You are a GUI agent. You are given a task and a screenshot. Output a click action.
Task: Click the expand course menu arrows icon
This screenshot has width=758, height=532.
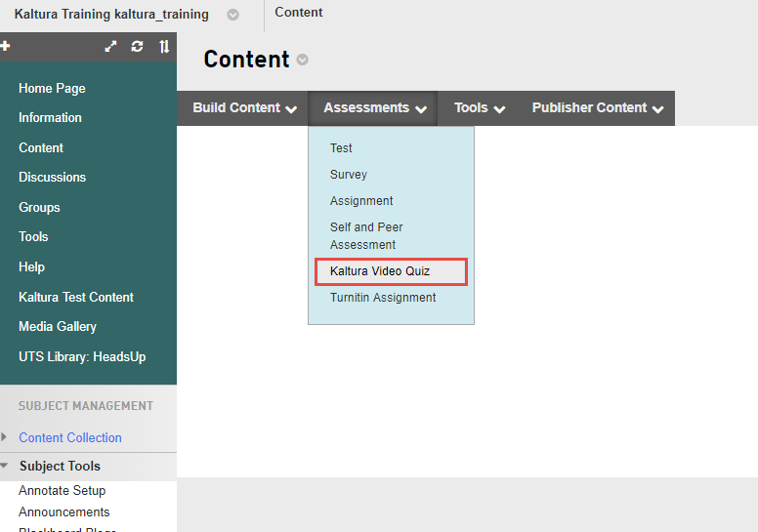pyautogui.click(x=111, y=47)
